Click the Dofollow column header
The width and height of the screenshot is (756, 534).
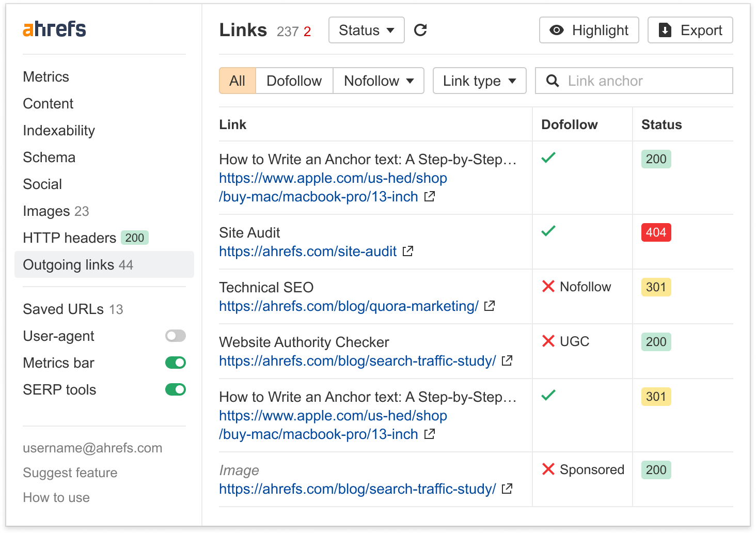tap(570, 124)
